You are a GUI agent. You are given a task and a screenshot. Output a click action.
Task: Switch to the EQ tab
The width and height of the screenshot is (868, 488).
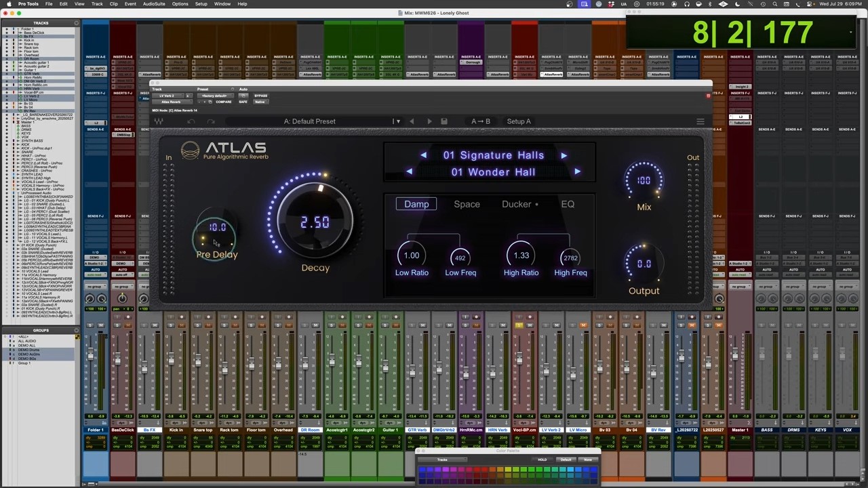(568, 204)
